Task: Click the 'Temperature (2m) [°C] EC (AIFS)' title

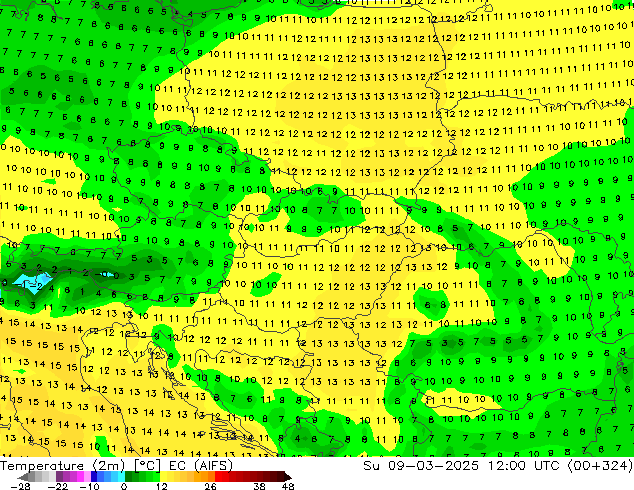Action: coord(116,466)
